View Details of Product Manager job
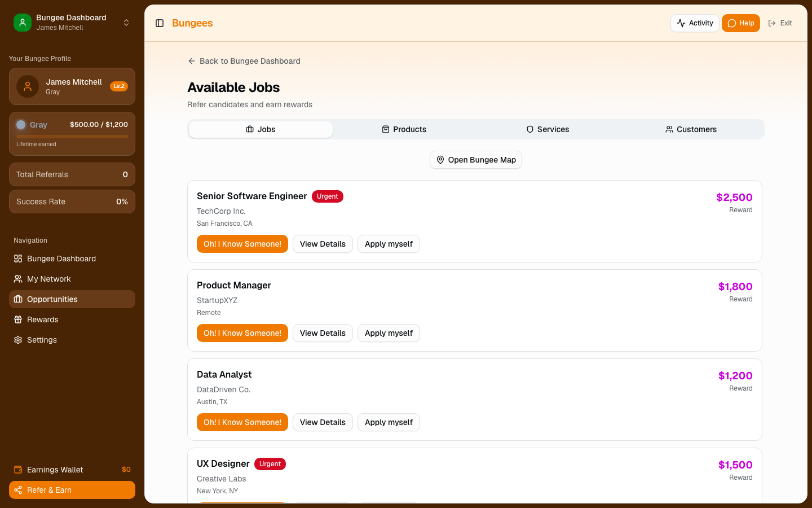Image resolution: width=812 pixels, height=508 pixels. [x=323, y=333]
